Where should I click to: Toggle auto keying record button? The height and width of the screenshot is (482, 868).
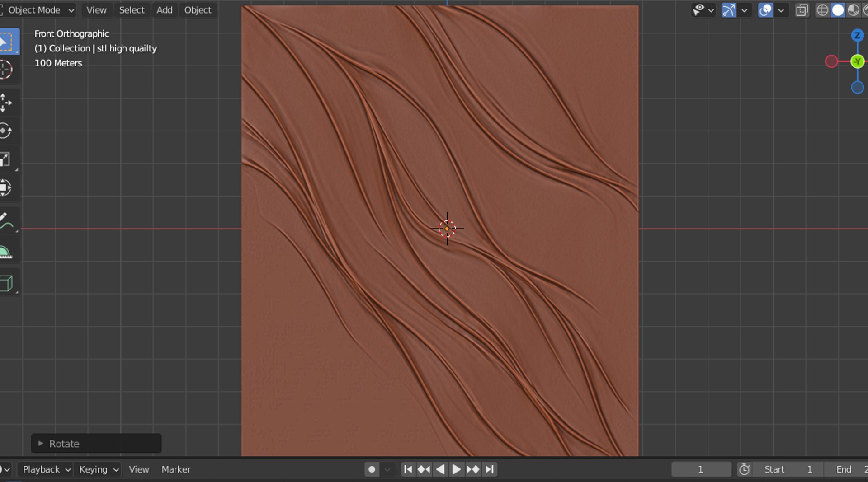[x=372, y=469]
